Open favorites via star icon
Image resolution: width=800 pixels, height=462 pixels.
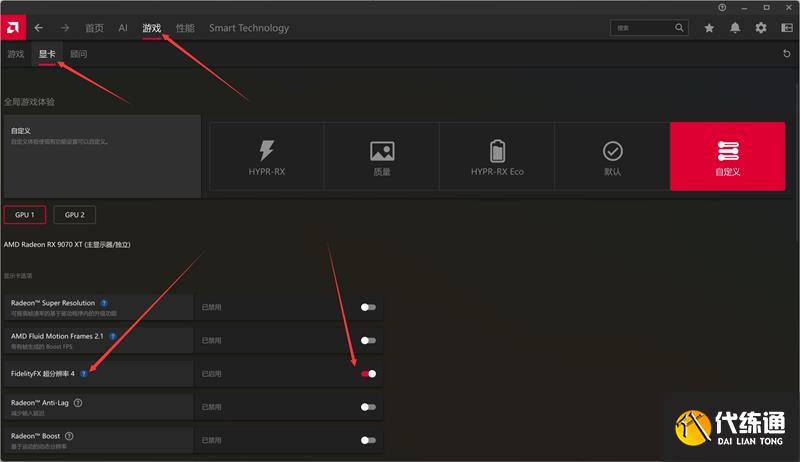pos(709,28)
